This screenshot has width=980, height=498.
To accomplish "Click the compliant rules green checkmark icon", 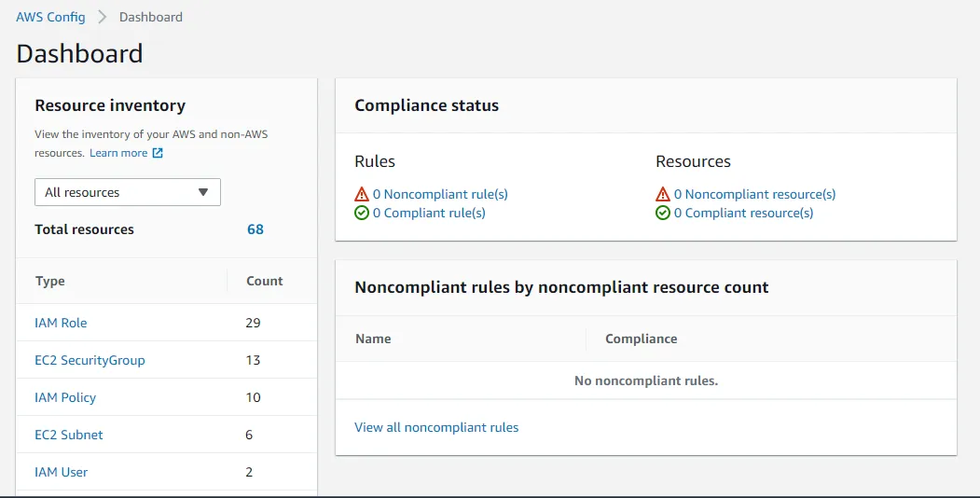I will (362, 214).
